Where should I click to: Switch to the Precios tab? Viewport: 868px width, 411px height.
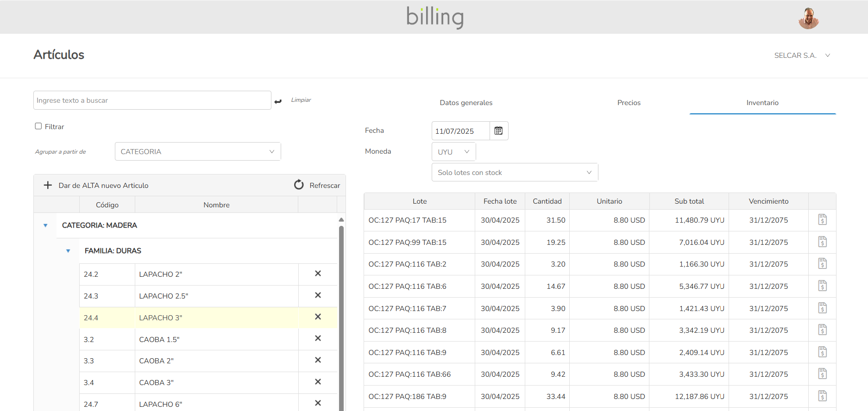(629, 103)
